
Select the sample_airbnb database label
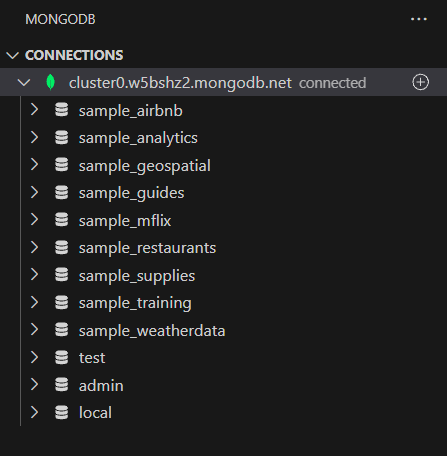tap(131, 111)
